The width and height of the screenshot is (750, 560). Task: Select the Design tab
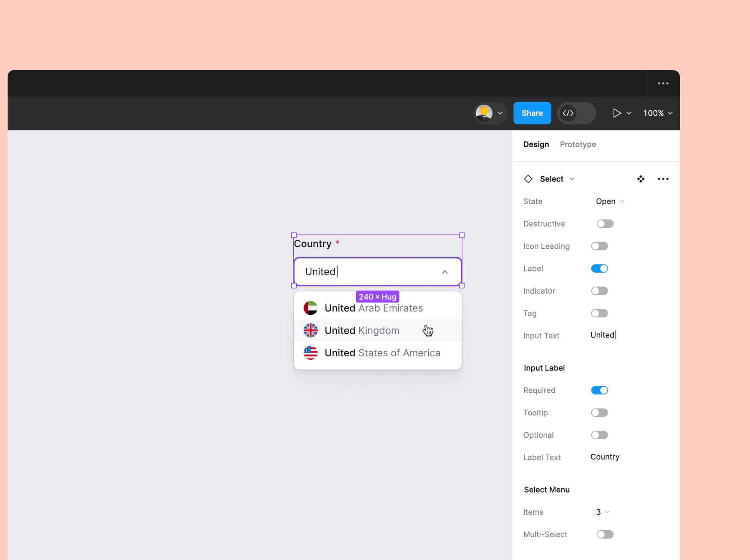tap(535, 144)
